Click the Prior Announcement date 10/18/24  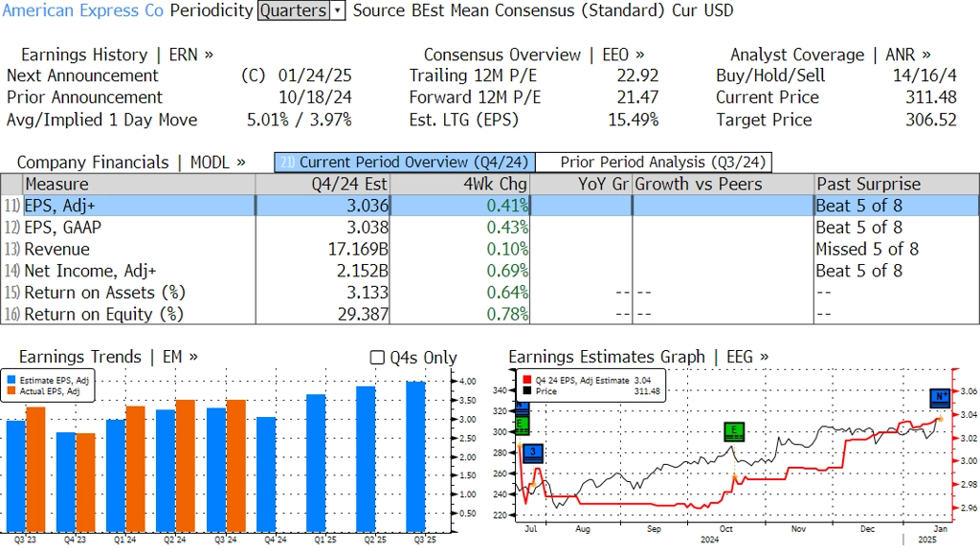point(315,98)
